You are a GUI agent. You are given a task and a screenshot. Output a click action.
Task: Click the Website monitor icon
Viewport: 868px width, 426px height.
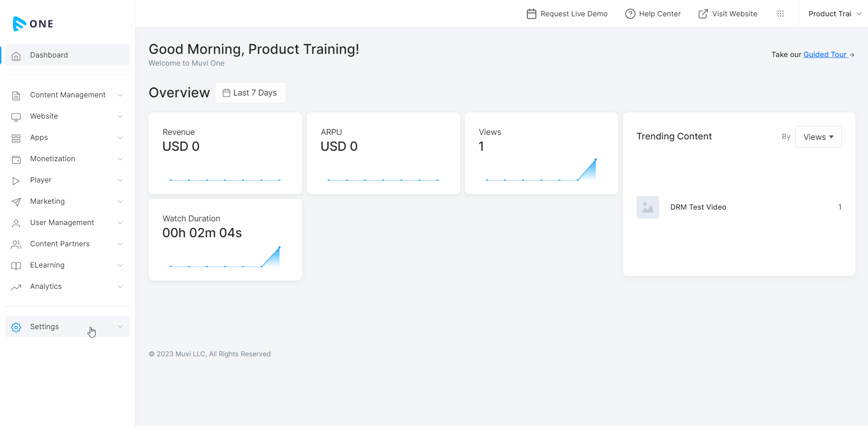click(16, 117)
